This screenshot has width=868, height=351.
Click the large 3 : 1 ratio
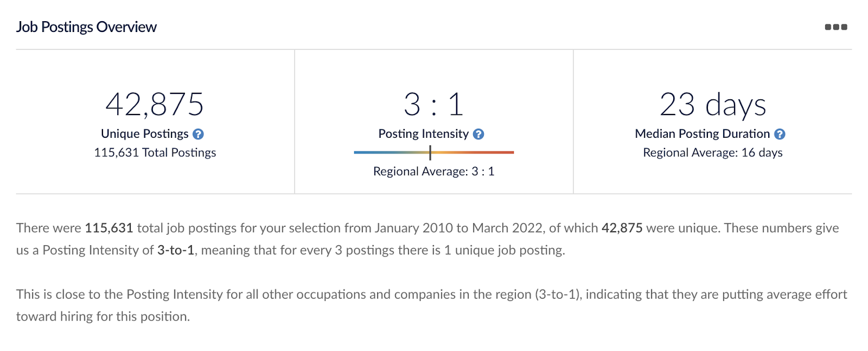433,104
